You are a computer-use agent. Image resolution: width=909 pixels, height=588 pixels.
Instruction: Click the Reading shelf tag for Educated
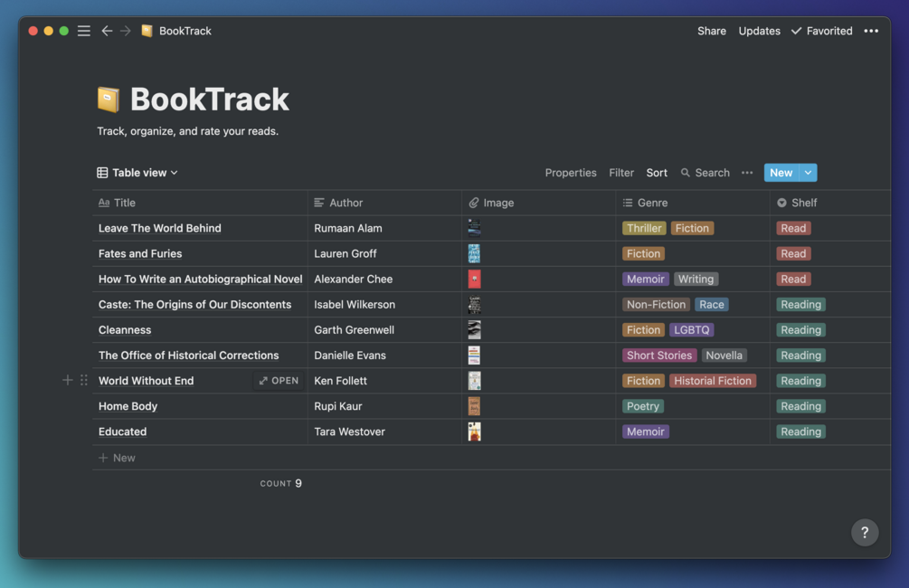[800, 432]
